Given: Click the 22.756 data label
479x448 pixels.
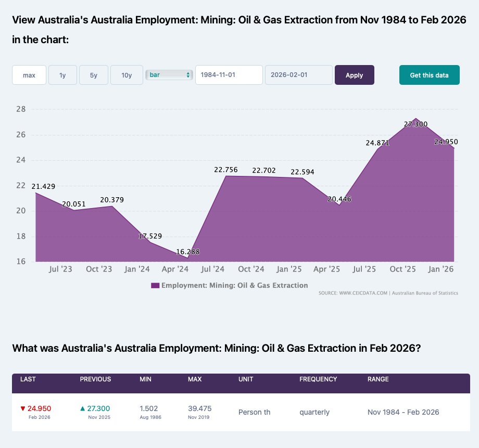Looking at the screenshot, I should coord(226,170).
